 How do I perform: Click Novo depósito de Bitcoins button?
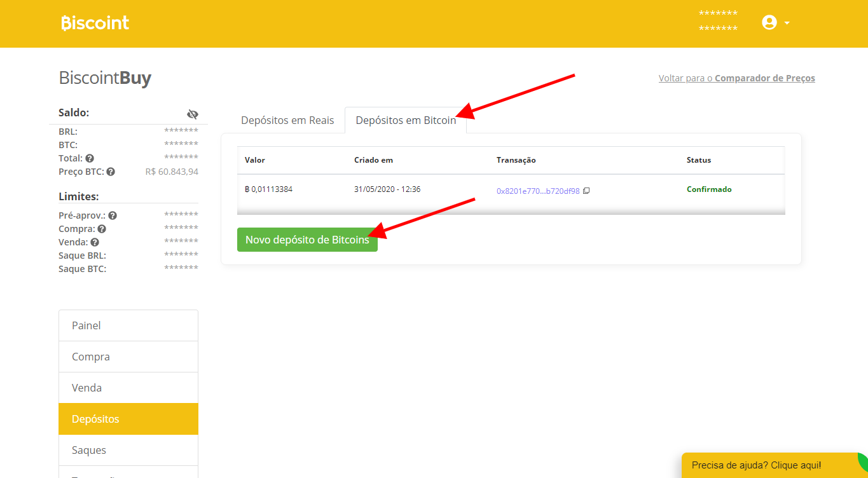tap(307, 240)
